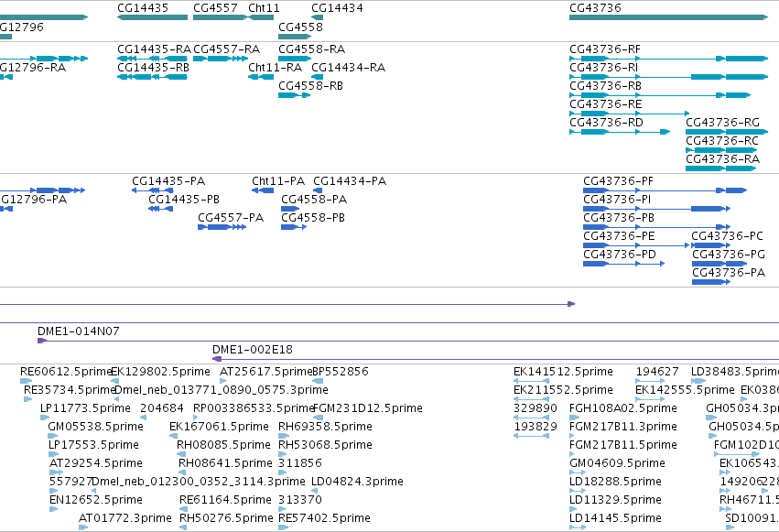Click transcript CG43736-RI
The image size is (779, 532).
click(x=603, y=68)
